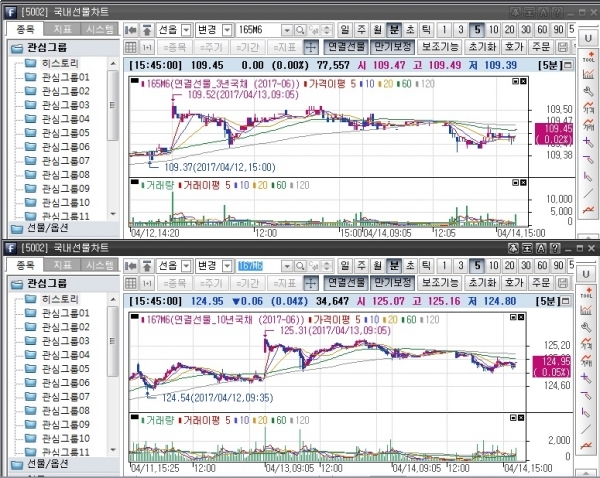Toggle 만기보정 button in bottom window
This screenshot has height=478, width=600.
click(x=393, y=283)
